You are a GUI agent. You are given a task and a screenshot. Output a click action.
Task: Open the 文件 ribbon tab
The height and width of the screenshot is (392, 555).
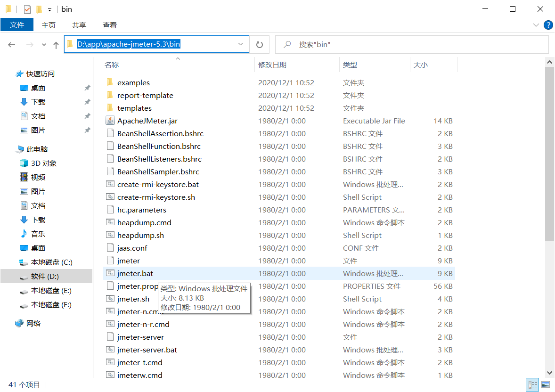17,25
